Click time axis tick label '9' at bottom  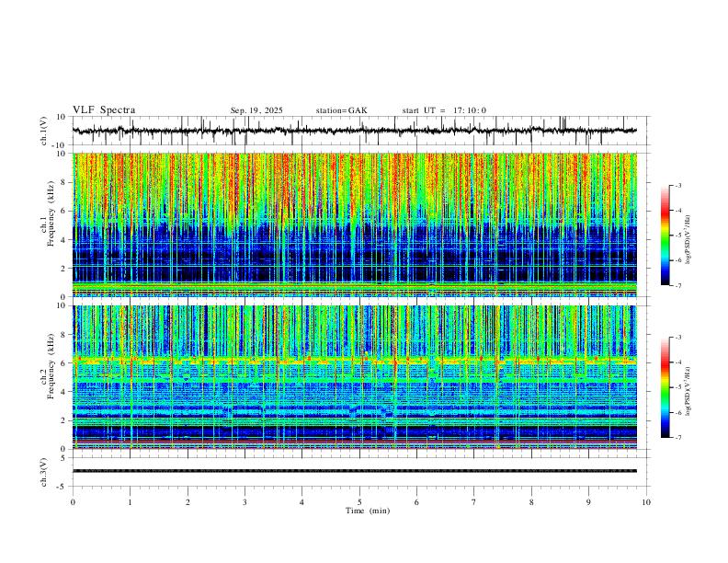(588, 502)
